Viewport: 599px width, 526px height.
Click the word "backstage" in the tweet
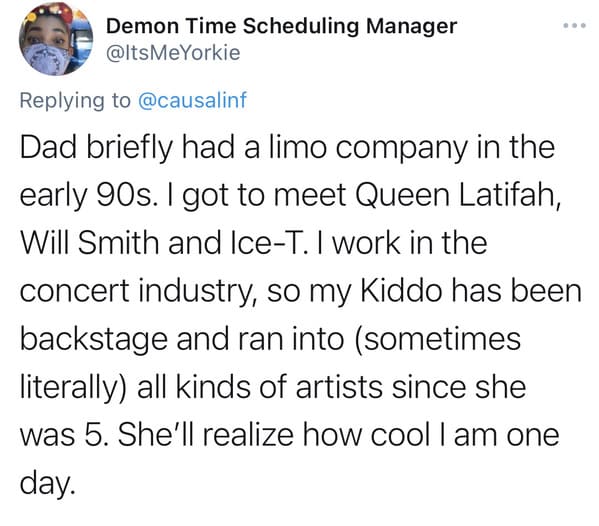tap(94, 340)
